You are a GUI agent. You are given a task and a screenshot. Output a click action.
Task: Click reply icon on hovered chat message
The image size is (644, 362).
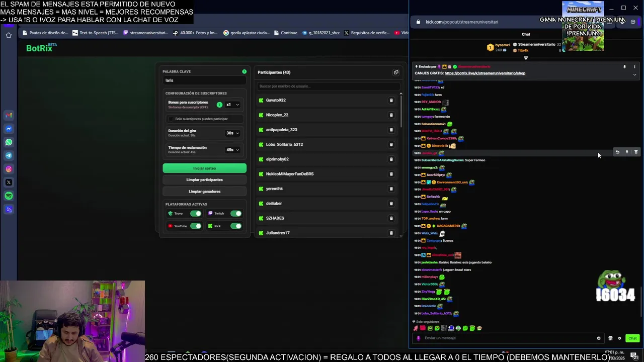pyautogui.click(x=617, y=152)
